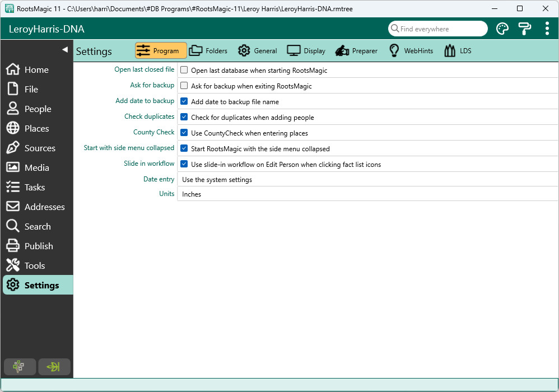Go to People in side menu

point(38,109)
